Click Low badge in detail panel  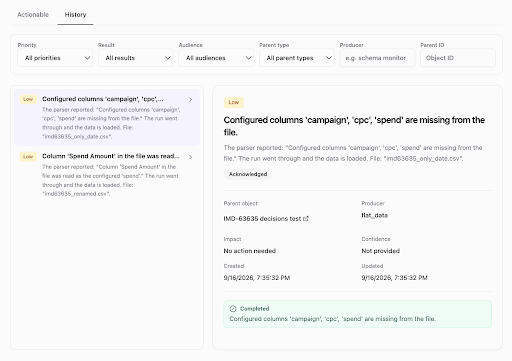(x=234, y=102)
